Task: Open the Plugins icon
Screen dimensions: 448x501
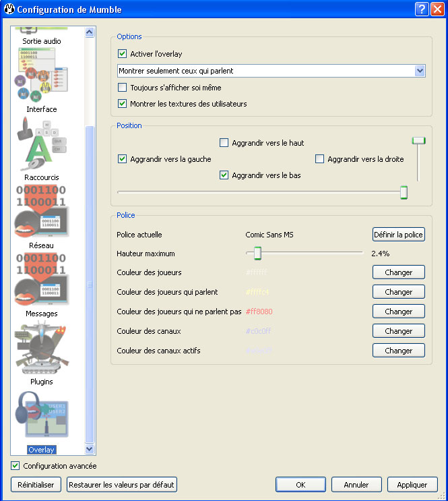Action: point(42,348)
